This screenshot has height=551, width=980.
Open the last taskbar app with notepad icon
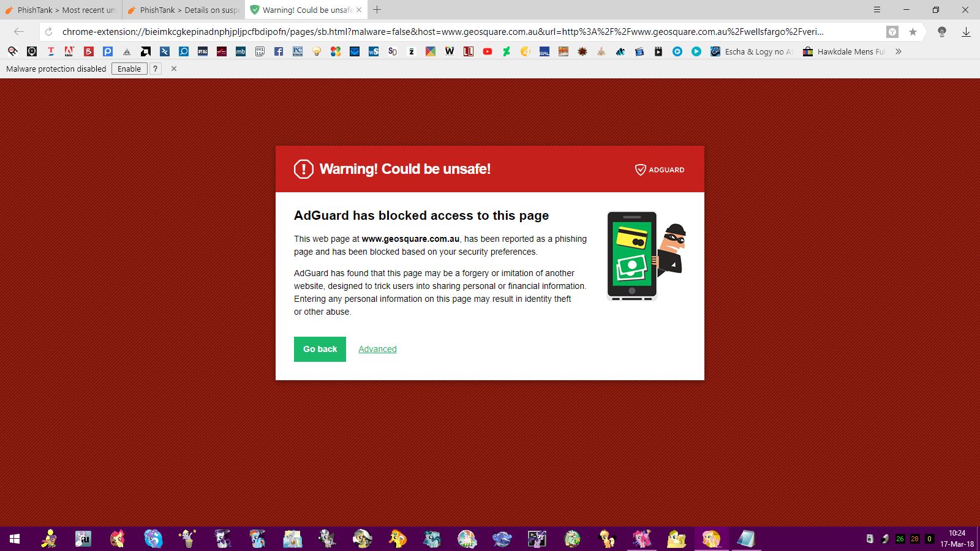tap(746, 539)
